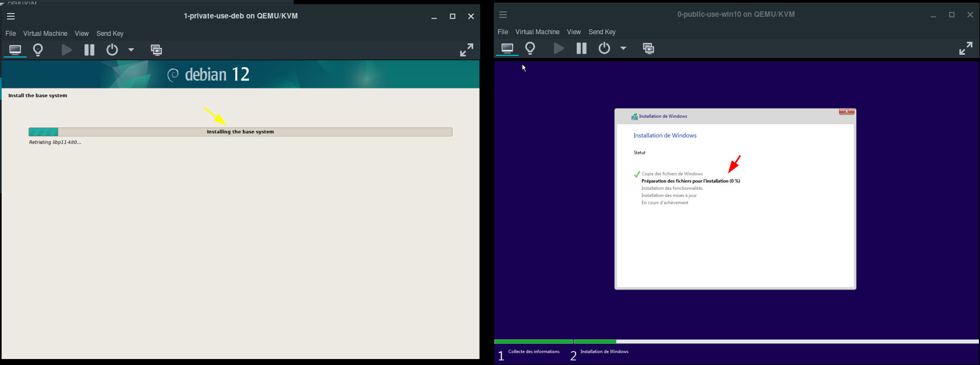
Task: Close the 0-public-use-win10 window
Action: click(x=970, y=15)
